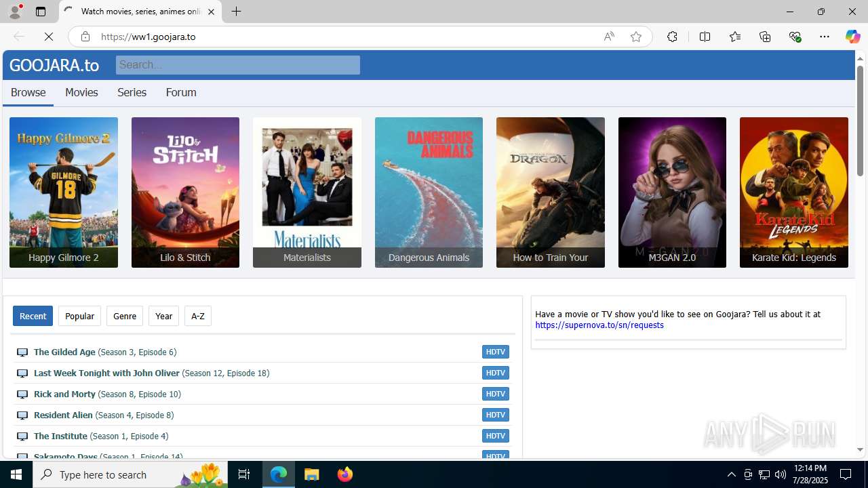Click HDTV badge for The Gilded Age
The image size is (868, 488).
(496, 352)
